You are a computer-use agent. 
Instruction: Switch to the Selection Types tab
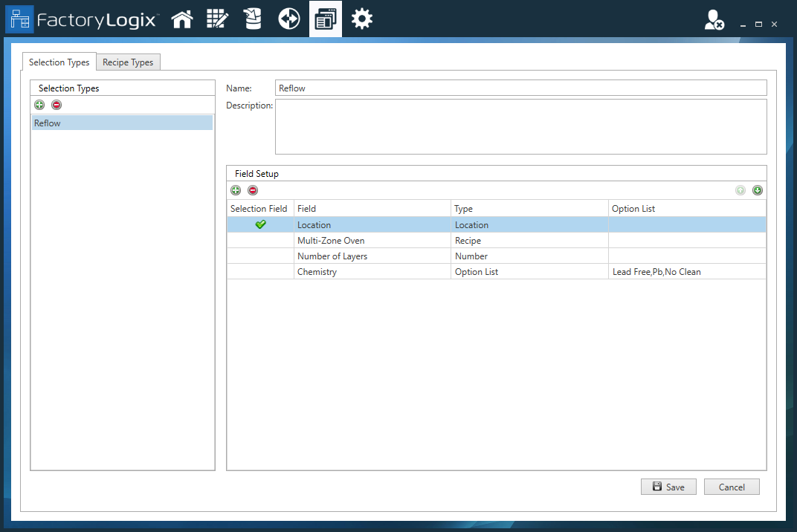click(x=59, y=62)
